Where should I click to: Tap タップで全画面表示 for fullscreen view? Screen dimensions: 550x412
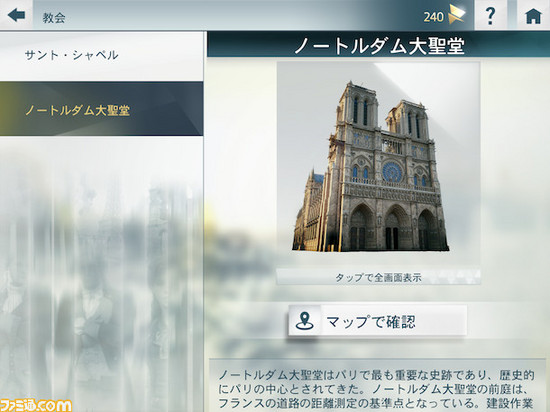(378, 277)
